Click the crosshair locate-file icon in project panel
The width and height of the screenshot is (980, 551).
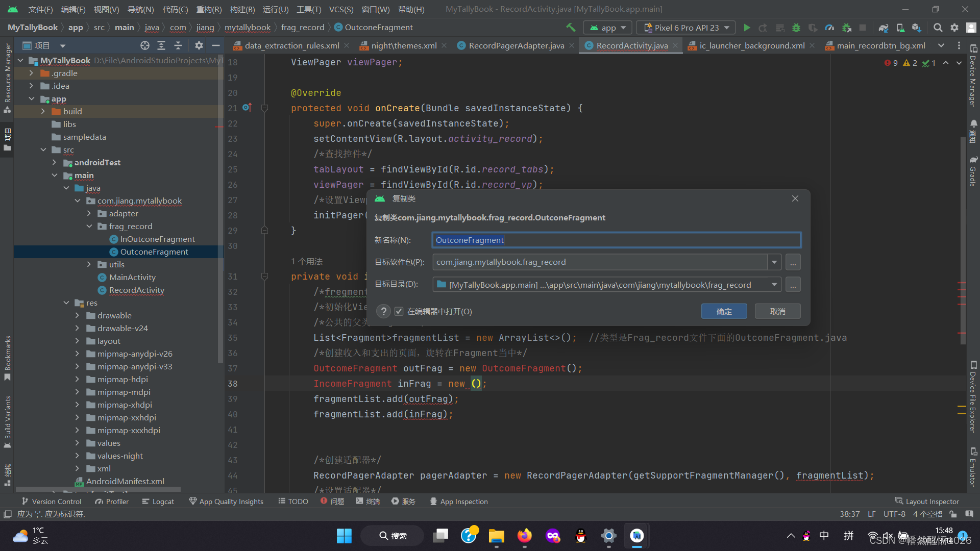[145, 45]
